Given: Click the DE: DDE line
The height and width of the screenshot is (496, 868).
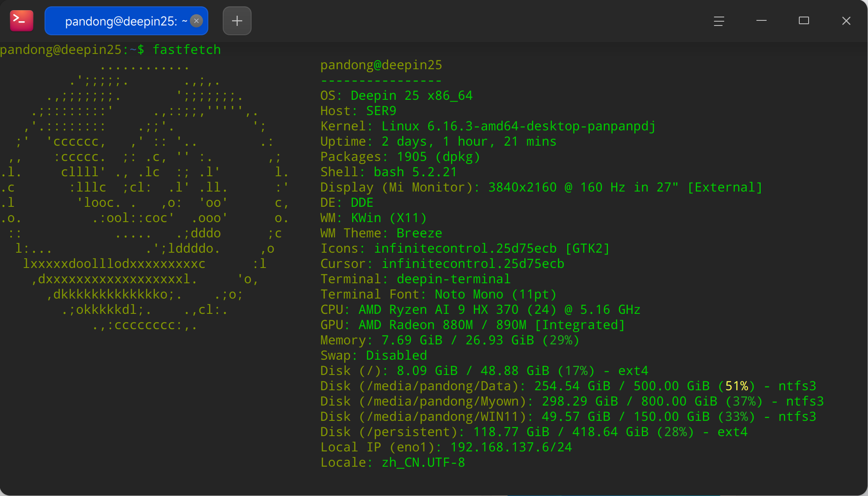Looking at the screenshot, I should [347, 203].
